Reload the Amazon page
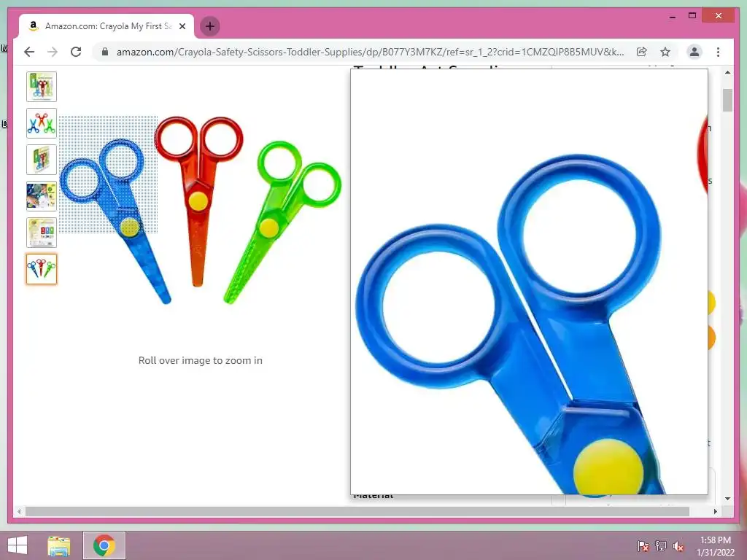Viewport: 747px width, 560px height. pos(76,52)
